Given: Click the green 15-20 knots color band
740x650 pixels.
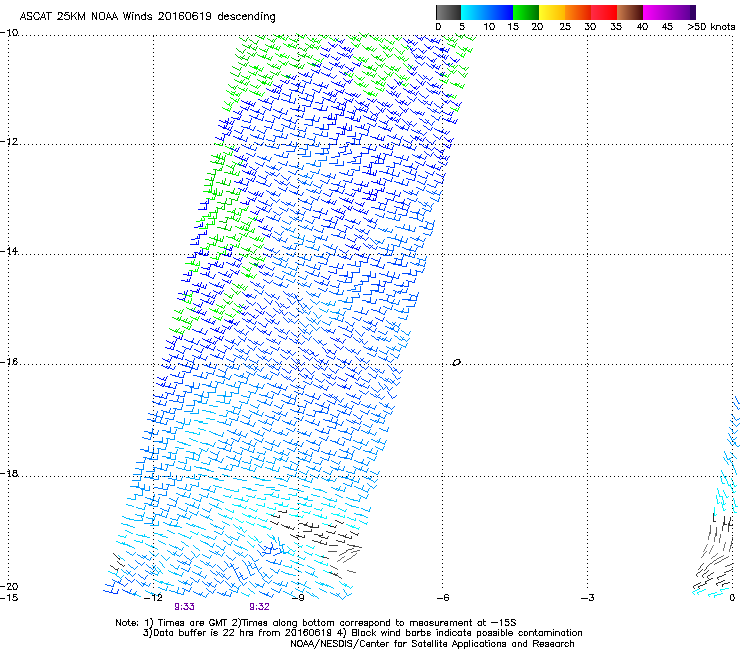Looking at the screenshot, I should pyautogui.click(x=526, y=12).
